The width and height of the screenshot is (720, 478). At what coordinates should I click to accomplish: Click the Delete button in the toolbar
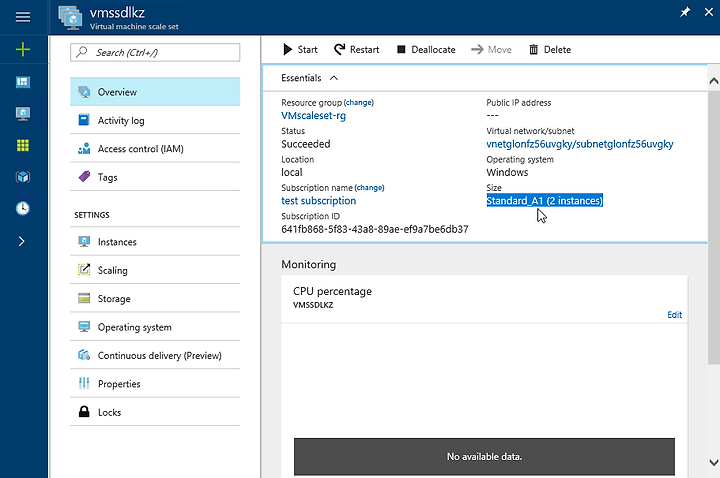550,50
